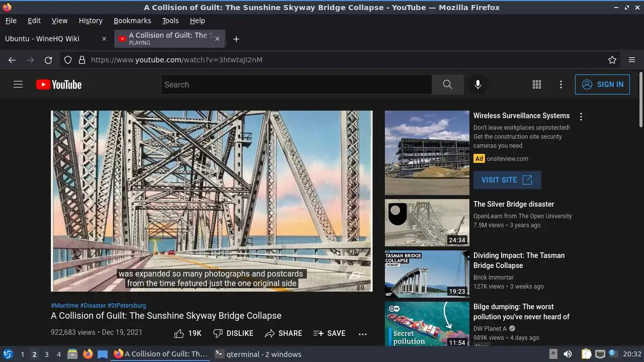Open the volume control in tray
Screen dimensions: 644x362
point(568,354)
